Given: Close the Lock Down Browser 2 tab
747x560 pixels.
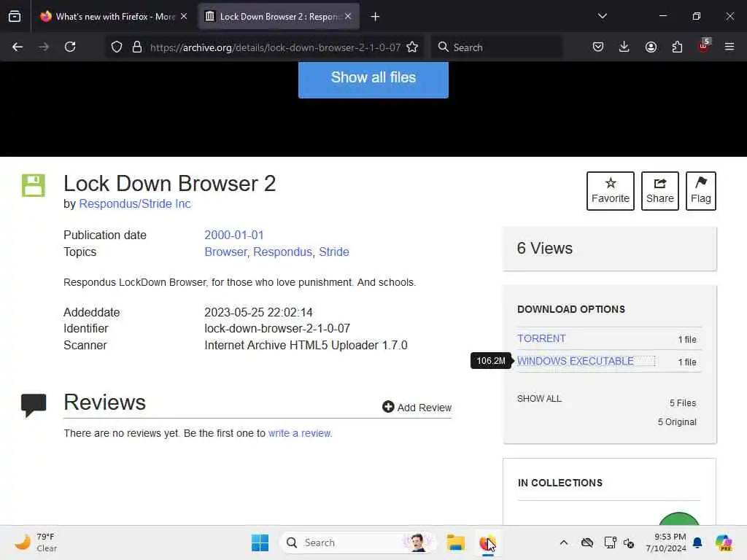Looking at the screenshot, I should 348,16.
